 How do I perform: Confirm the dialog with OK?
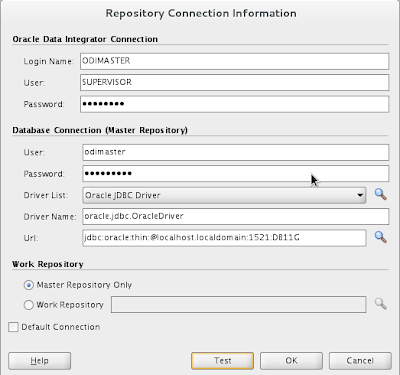[291, 361]
